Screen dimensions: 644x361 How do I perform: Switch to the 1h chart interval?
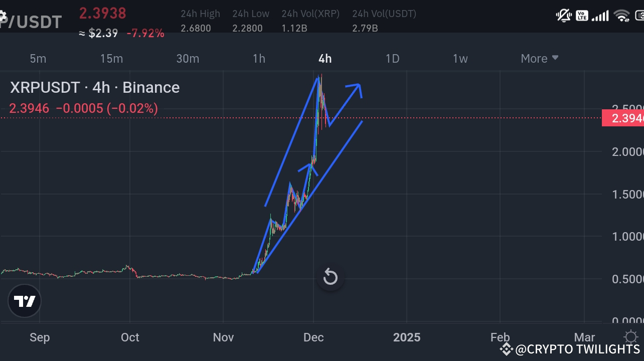point(259,58)
